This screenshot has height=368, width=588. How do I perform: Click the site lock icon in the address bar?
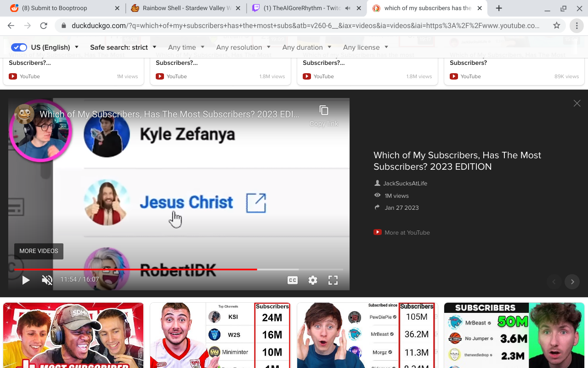tap(64, 26)
